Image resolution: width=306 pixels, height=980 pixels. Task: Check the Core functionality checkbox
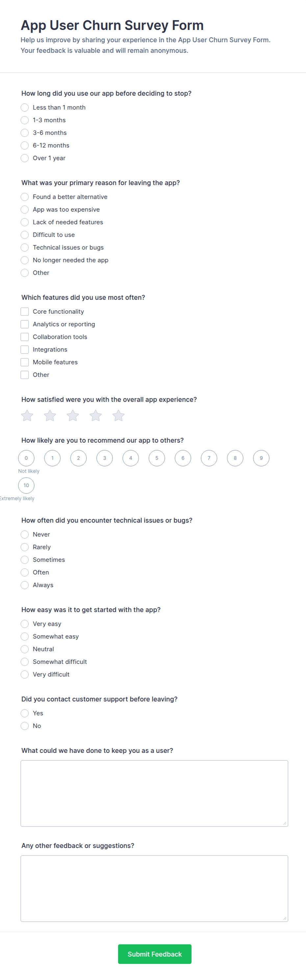tap(25, 311)
